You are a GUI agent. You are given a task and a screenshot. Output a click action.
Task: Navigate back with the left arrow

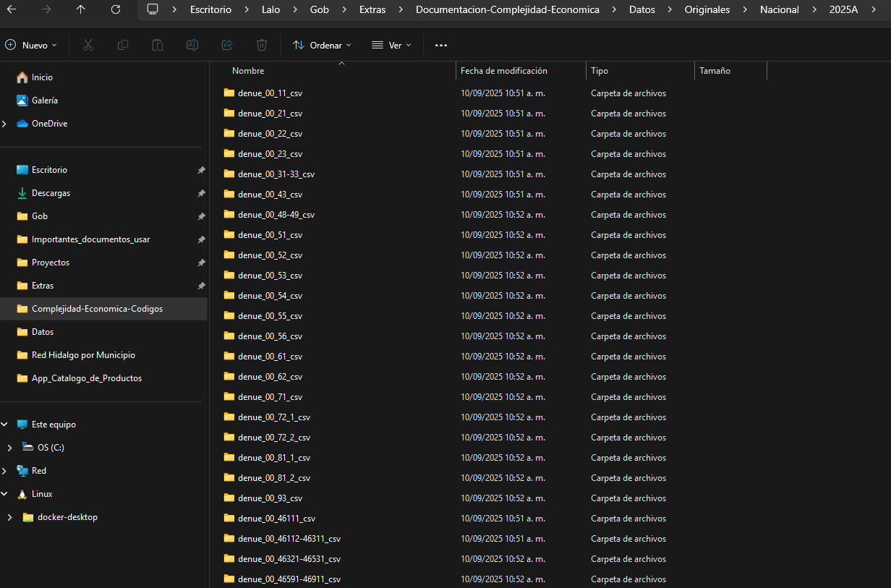12,9
